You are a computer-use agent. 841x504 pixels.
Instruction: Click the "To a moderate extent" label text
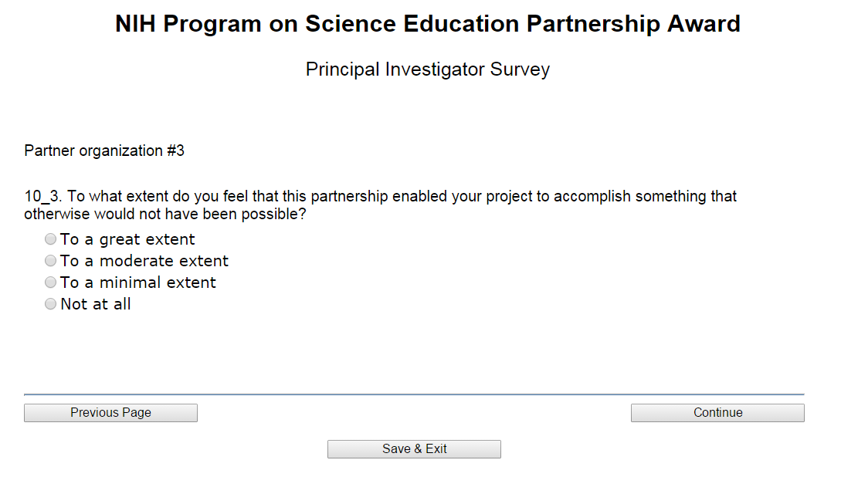[144, 261]
